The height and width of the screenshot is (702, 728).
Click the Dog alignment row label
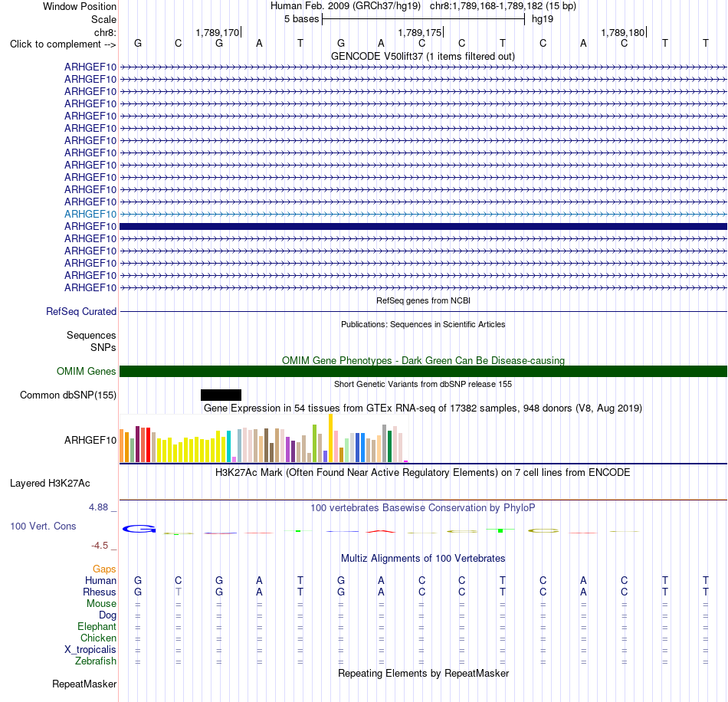107,615
